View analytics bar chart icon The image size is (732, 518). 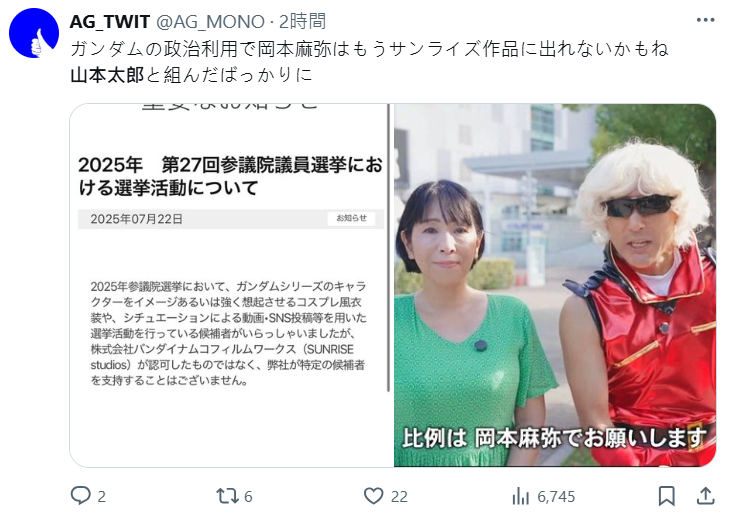(x=521, y=496)
